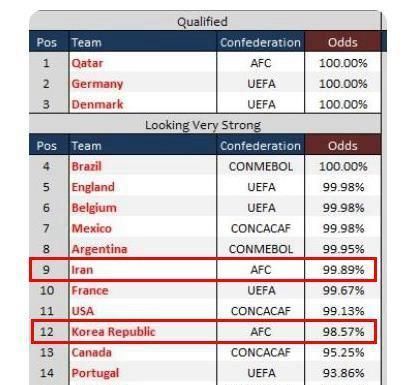Click the highlighted Iran team row
This screenshot has width=414, height=385.
click(203, 270)
